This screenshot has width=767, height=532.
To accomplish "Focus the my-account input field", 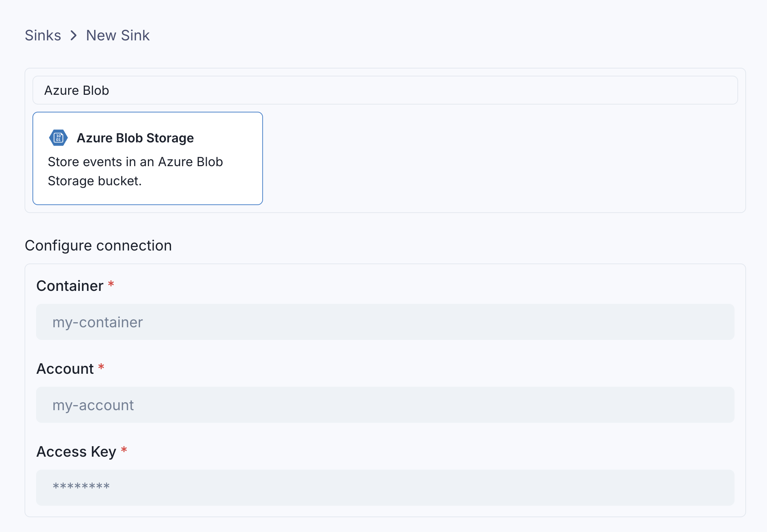I will tap(385, 405).
